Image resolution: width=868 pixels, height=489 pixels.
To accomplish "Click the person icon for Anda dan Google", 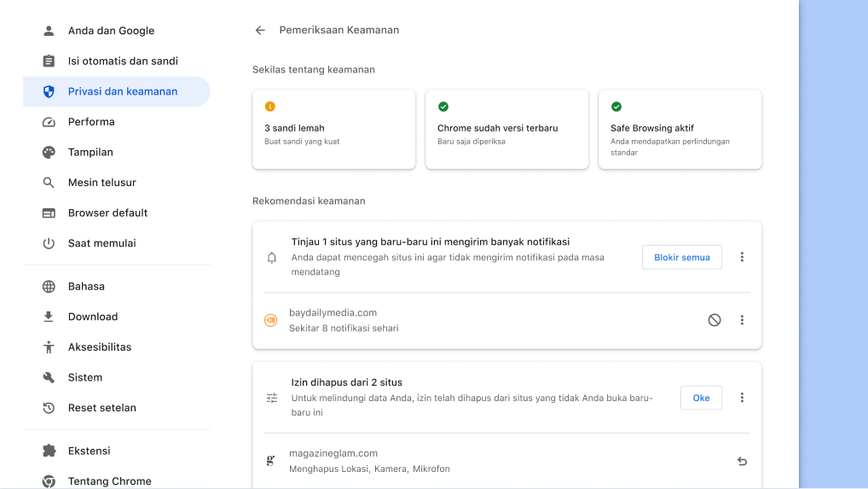I will 49,31.
